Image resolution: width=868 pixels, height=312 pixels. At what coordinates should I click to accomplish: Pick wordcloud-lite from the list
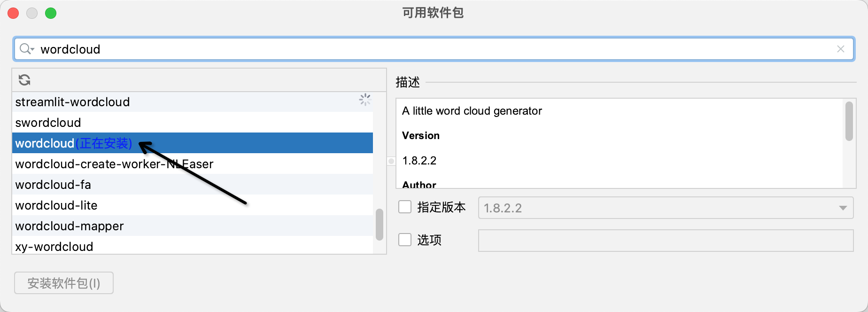coord(56,205)
